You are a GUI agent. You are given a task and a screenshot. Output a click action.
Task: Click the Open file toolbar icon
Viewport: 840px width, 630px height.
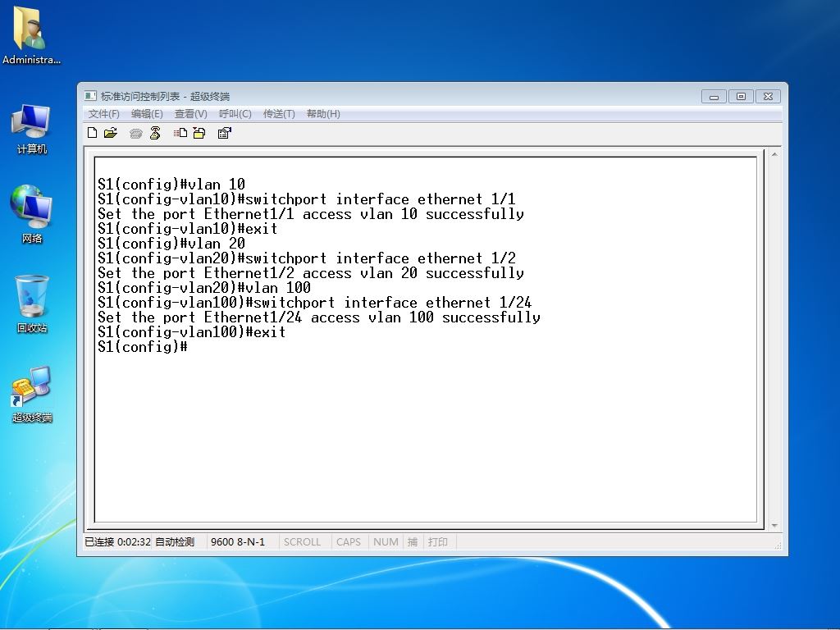pos(111,133)
